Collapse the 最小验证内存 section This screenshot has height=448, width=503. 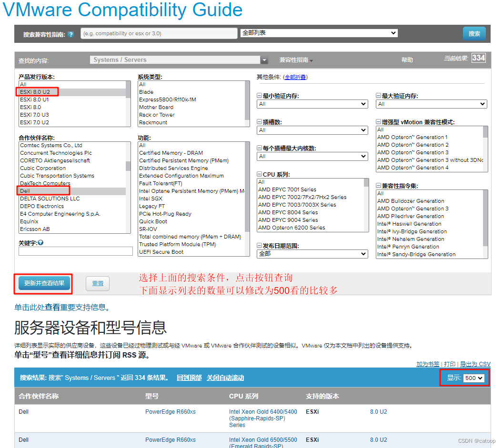click(x=260, y=96)
